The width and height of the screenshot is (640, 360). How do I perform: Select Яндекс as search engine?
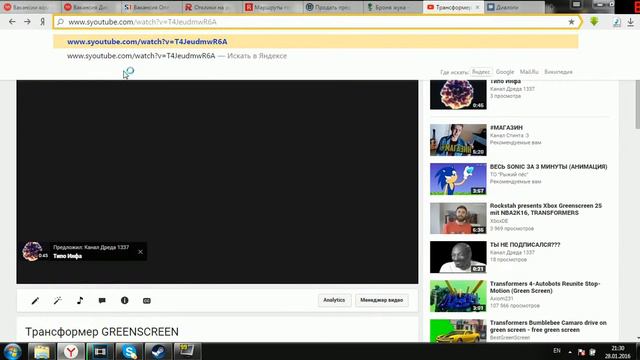(x=481, y=72)
